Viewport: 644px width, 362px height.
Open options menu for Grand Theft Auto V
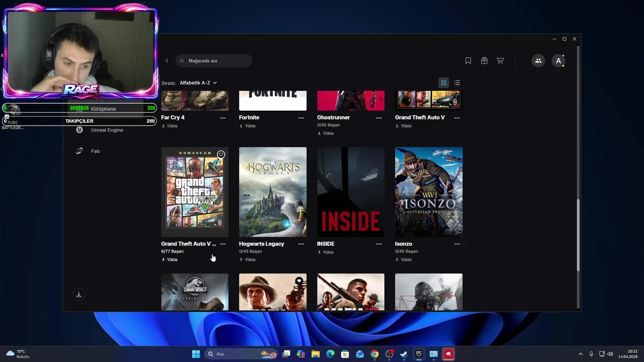pyautogui.click(x=457, y=118)
